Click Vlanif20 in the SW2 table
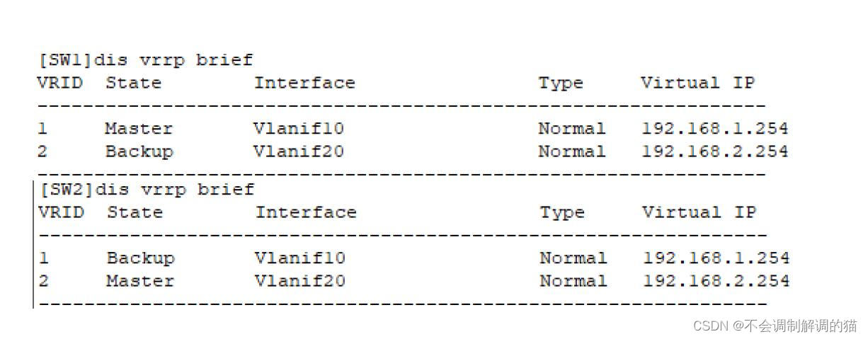 point(299,281)
